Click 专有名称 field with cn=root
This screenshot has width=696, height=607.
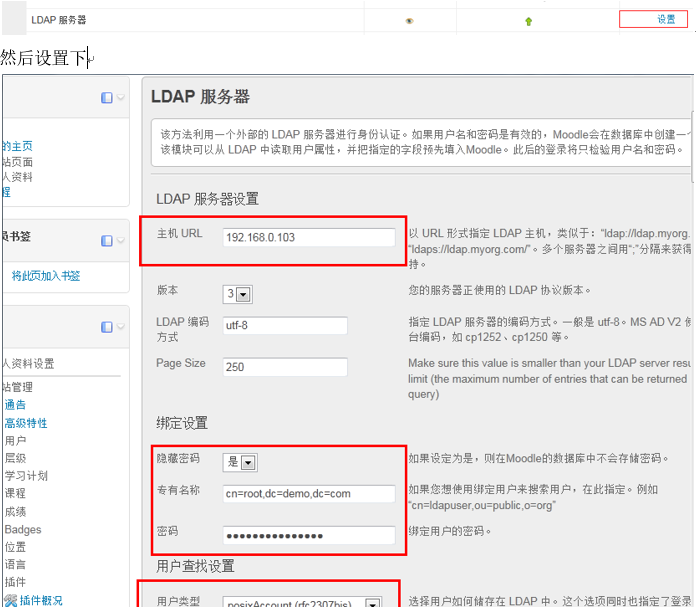(x=308, y=494)
